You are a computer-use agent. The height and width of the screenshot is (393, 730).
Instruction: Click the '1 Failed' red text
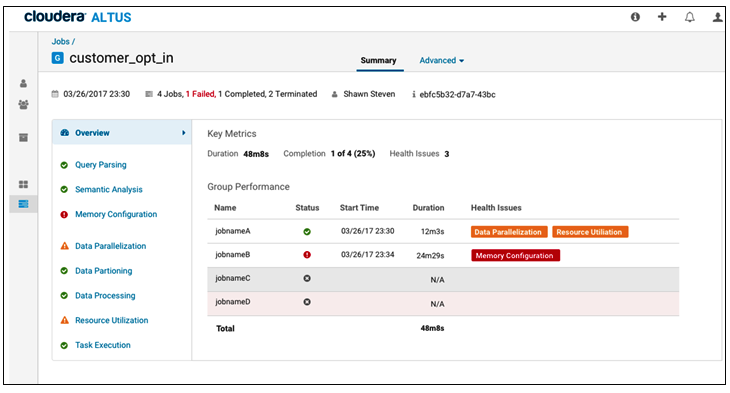coord(201,94)
